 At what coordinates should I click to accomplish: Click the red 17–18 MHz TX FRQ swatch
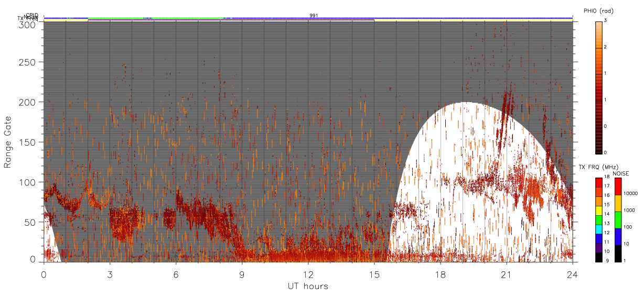(598, 183)
